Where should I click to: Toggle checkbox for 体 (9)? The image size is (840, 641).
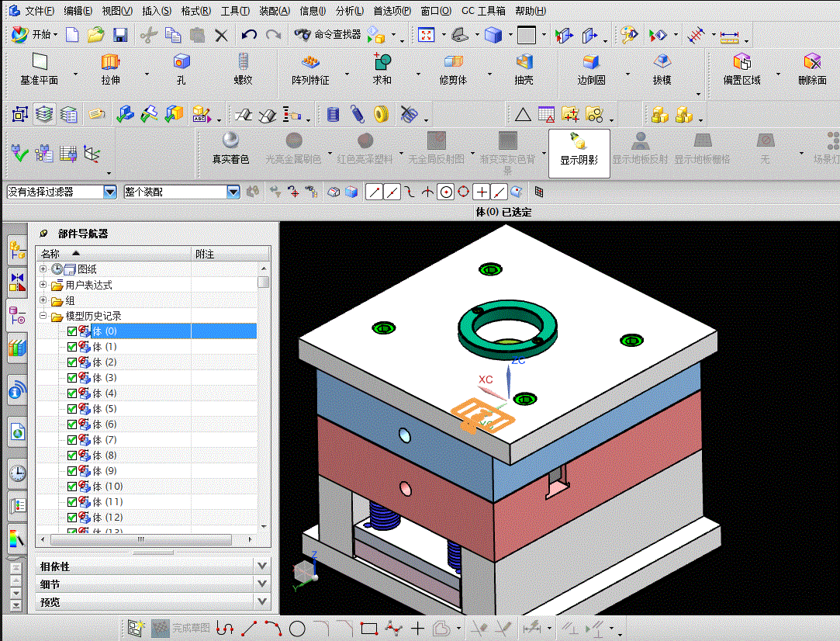click(72, 471)
